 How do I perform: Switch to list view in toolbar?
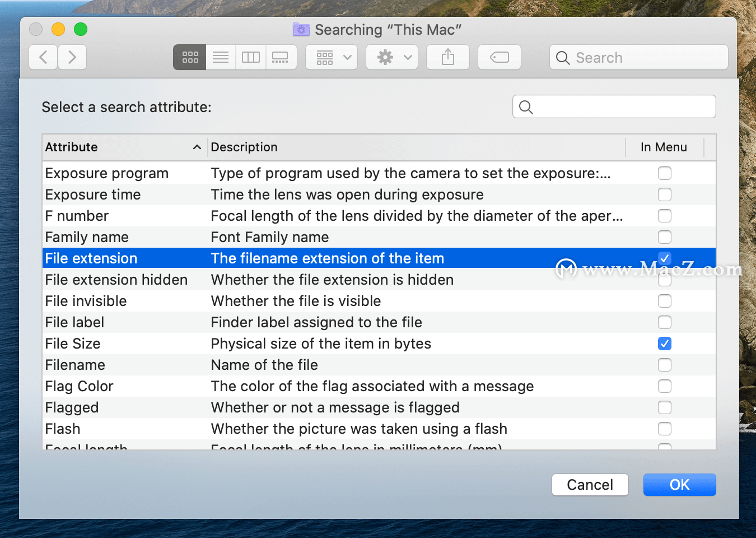pyautogui.click(x=221, y=57)
